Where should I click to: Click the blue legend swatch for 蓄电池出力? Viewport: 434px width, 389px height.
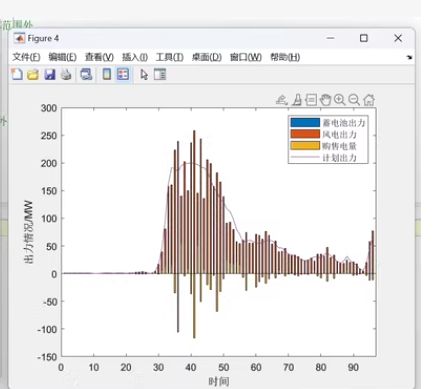point(305,122)
